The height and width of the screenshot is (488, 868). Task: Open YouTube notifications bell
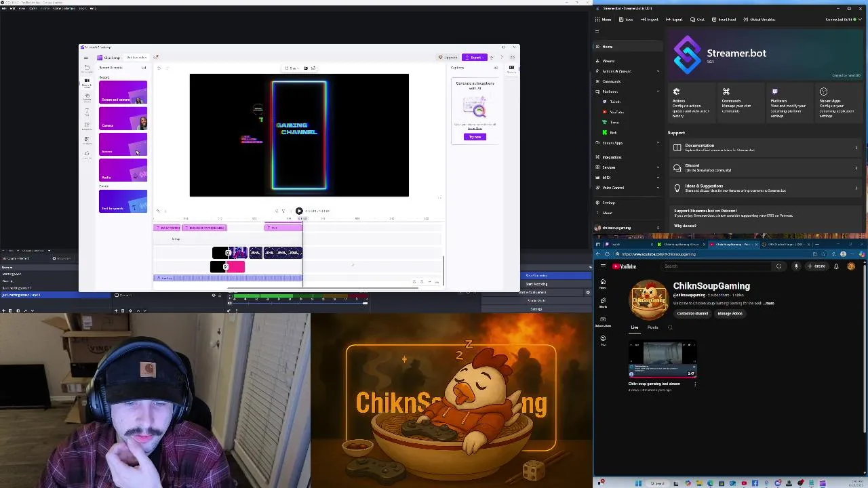(x=836, y=266)
